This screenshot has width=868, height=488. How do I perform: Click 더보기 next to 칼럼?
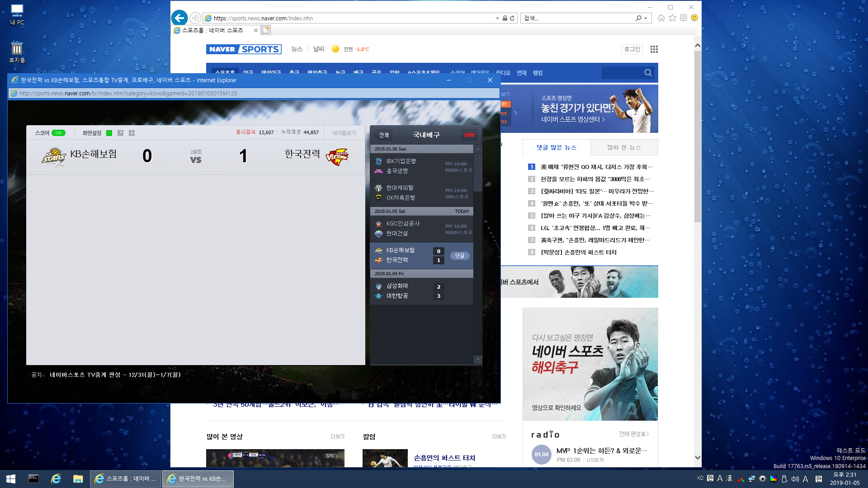point(499,436)
